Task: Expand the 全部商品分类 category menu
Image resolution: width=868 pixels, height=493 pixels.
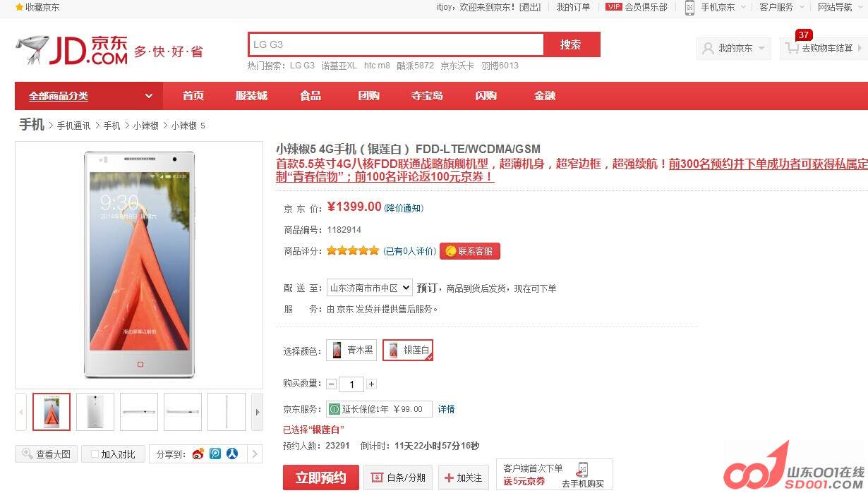Action: coord(89,96)
